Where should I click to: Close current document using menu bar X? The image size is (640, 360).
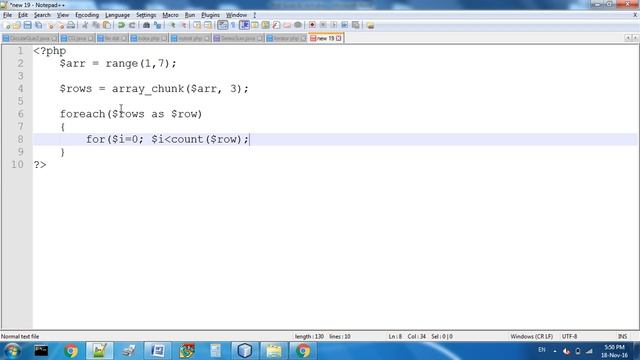[x=635, y=15]
